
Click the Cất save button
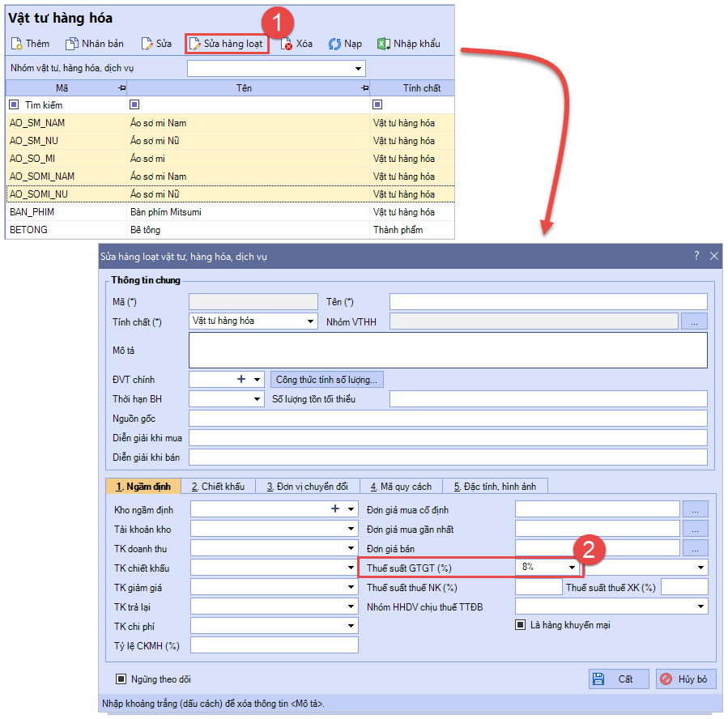619,679
